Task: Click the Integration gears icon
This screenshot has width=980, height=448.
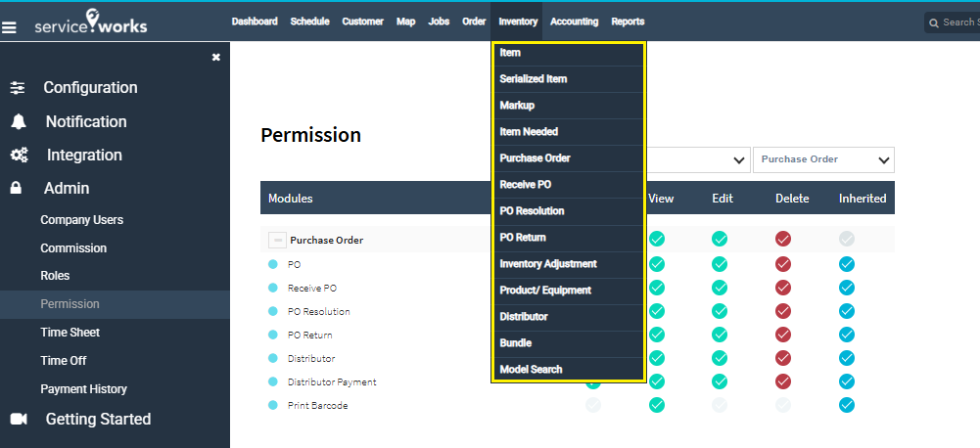Action: [x=18, y=156]
